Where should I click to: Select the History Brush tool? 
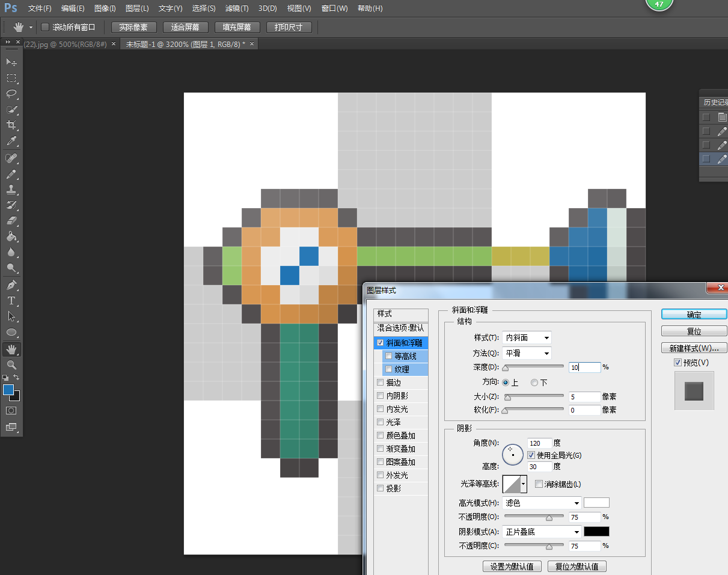(x=11, y=205)
